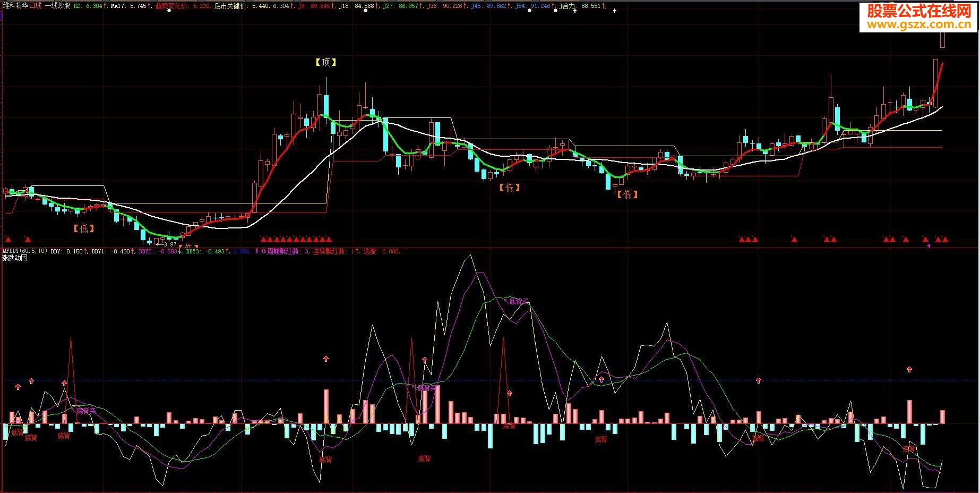Click the J36: 90.226 value
Image resolution: width=980 pixels, height=493 pixels.
pos(444,6)
